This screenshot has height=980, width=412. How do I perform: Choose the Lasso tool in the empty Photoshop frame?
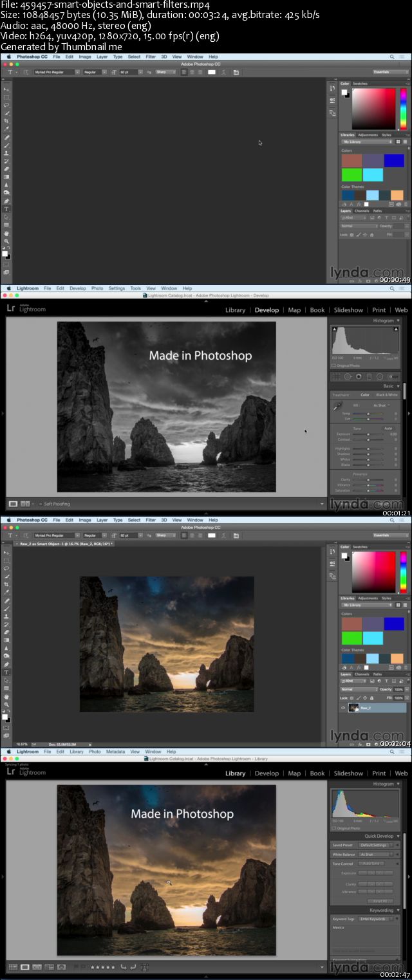coord(7,106)
